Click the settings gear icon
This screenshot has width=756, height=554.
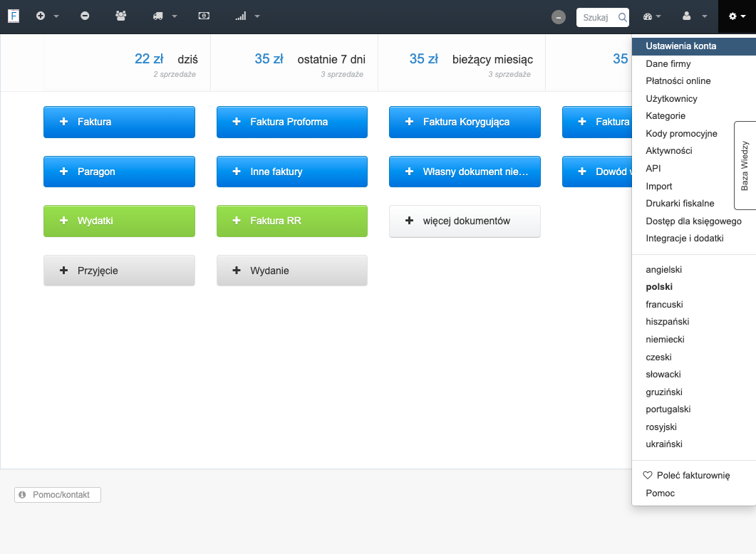[732, 16]
